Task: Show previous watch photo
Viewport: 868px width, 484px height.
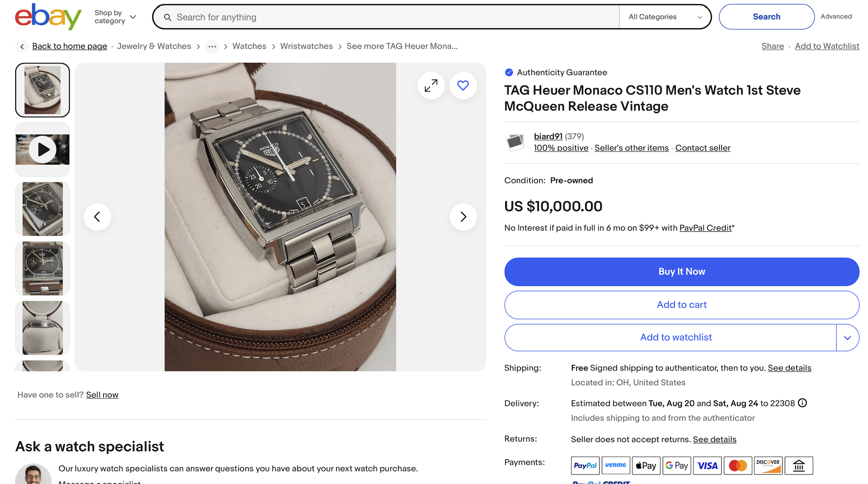Action: (x=97, y=217)
